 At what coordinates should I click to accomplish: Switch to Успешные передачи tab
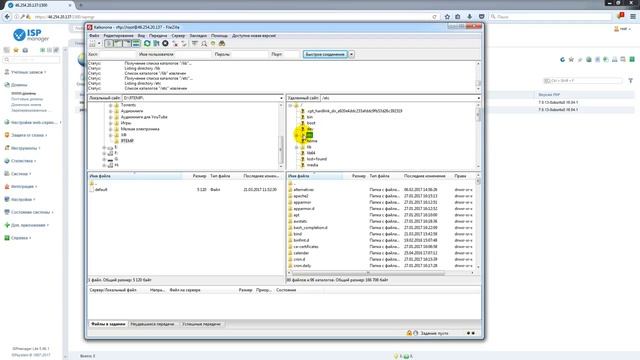(202, 324)
